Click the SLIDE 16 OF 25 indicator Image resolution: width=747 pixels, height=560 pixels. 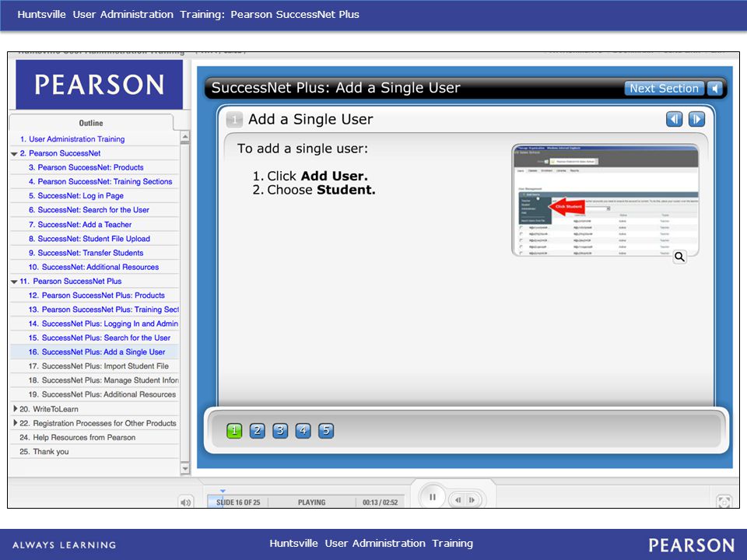pos(238,502)
